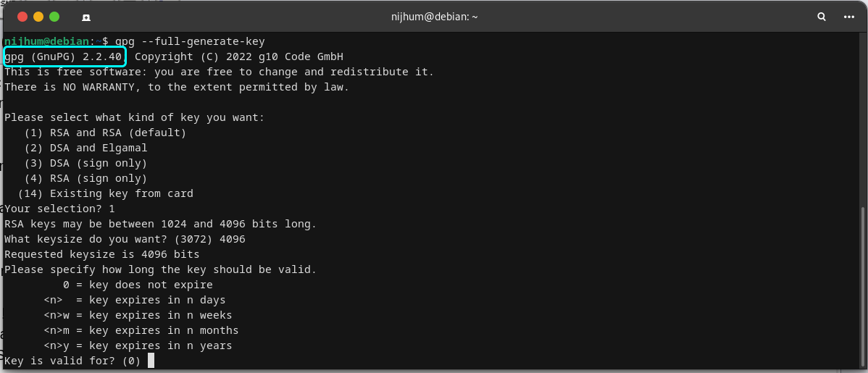Maximize window using green button
868x373 pixels.
54,17
